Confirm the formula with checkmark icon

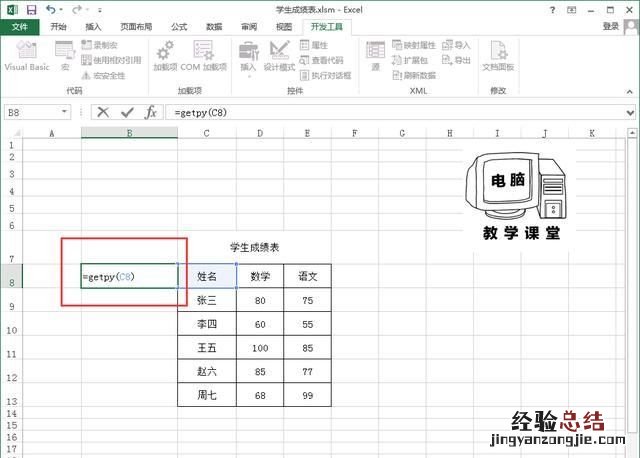[127, 113]
